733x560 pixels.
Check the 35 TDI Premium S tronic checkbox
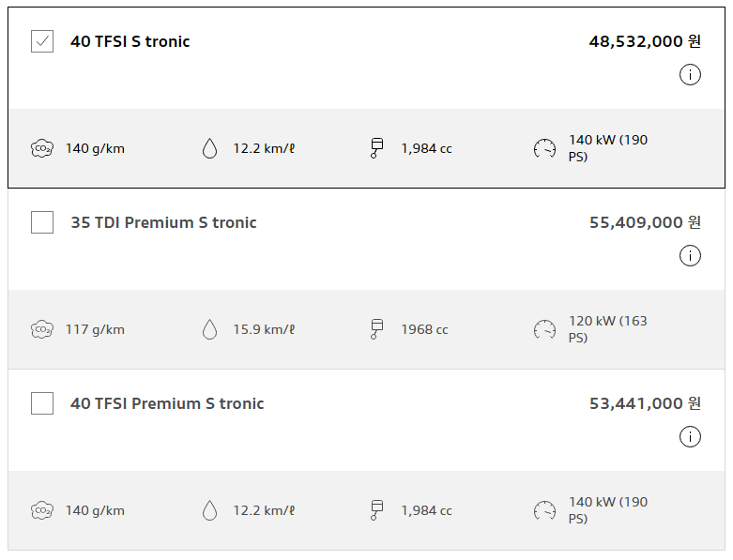(x=42, y=222)
